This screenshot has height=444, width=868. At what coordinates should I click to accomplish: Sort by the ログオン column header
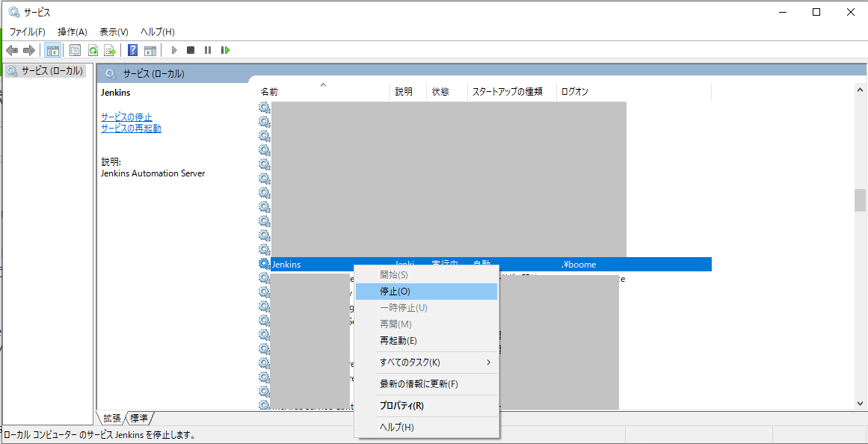(634, 92)
